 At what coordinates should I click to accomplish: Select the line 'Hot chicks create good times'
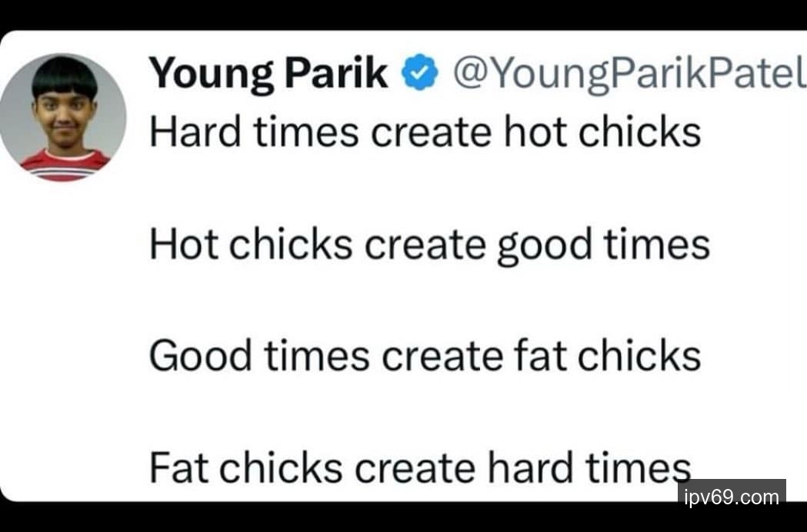[x=429, y=244]
